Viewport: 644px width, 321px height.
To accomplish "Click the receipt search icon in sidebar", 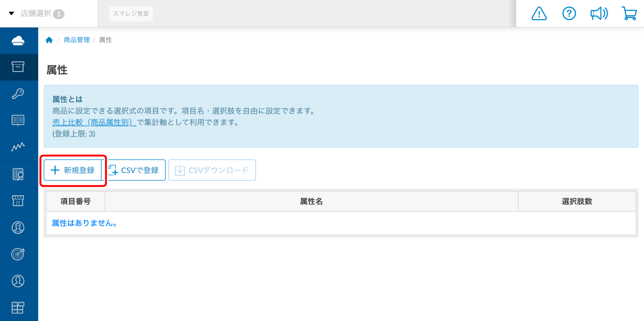I will 18,174.
